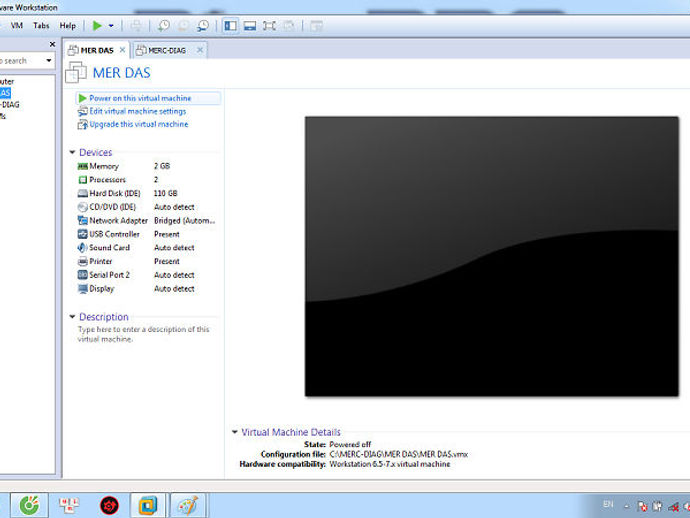Viewport: 690px width, 518px height.
Task: Click the Ctrl+Alt+Del send icon in toolbar
Action: pos(136,26)
